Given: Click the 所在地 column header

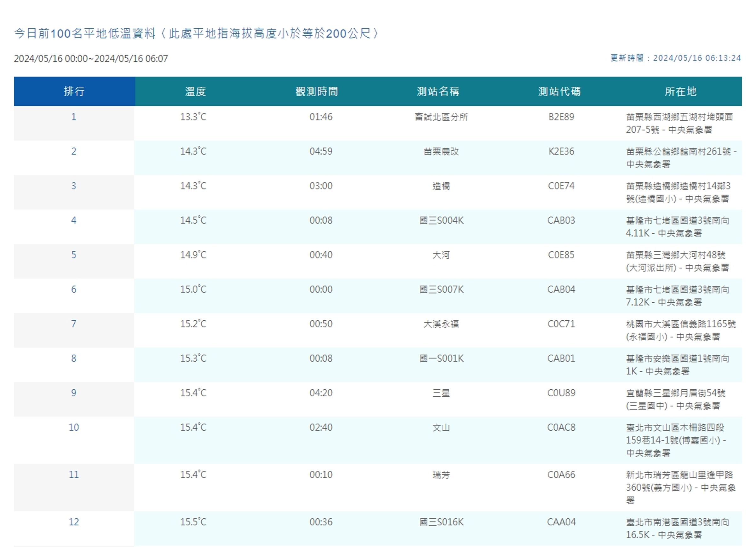Looking at the screenshot, I should (681, 91).
